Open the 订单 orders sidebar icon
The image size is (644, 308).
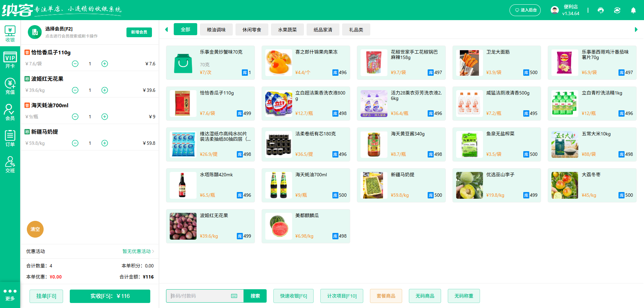pyautogui.click(x=10, y=138)
